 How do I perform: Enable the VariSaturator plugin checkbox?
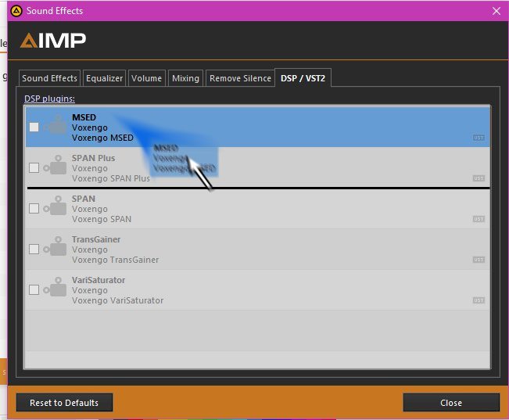click(34, 289)
